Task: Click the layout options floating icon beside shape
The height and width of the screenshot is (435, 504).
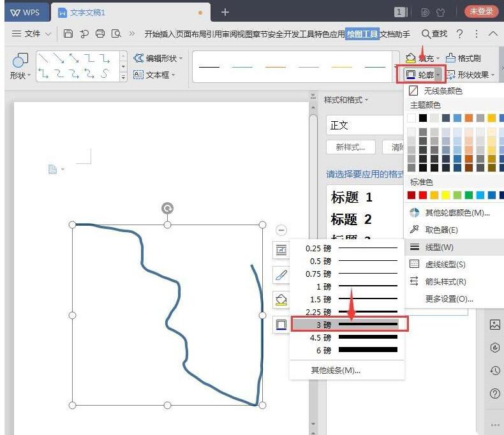Action: tap(281, 249)
